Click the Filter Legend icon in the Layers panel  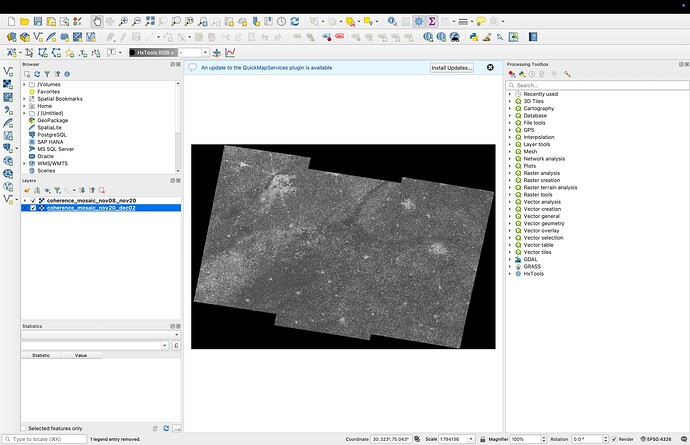click(57, 190)
